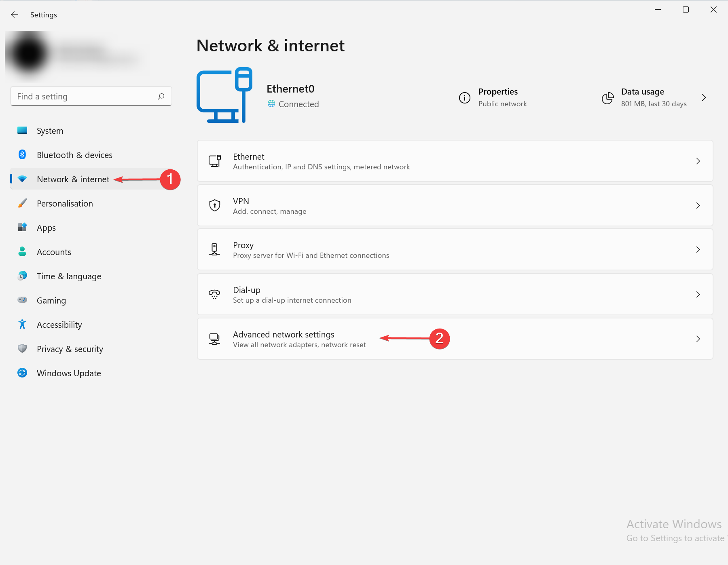Screen dimensions: 728x565
Task: Open Dial-up internet connection setup
Action: 455,294
